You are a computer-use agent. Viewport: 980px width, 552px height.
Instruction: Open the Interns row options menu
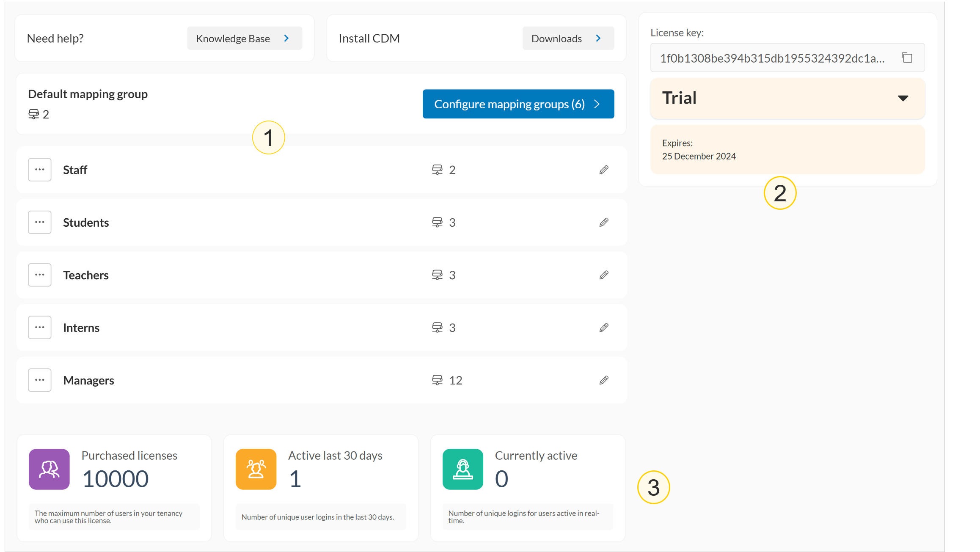40,328
